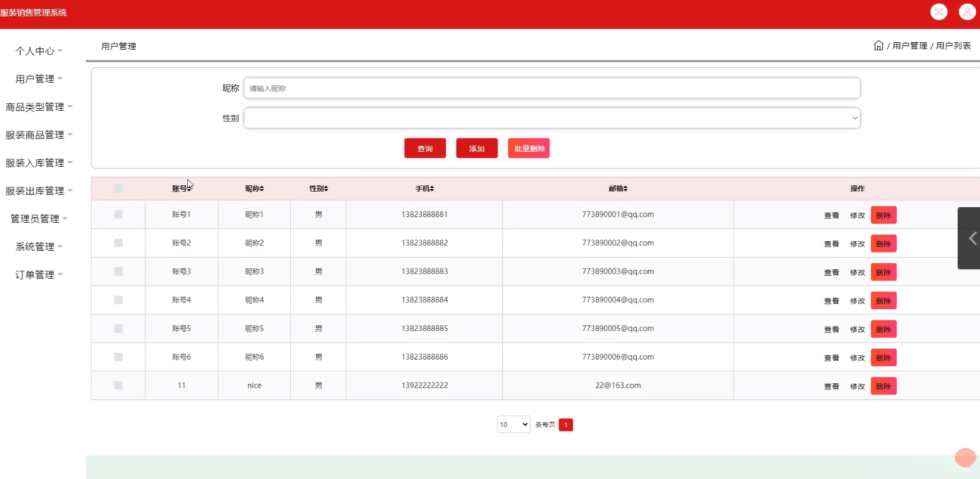Screen dimensions: 980x479
Task: Sort table by 手机 column sort icon
Action: click(x=432, y=188)
